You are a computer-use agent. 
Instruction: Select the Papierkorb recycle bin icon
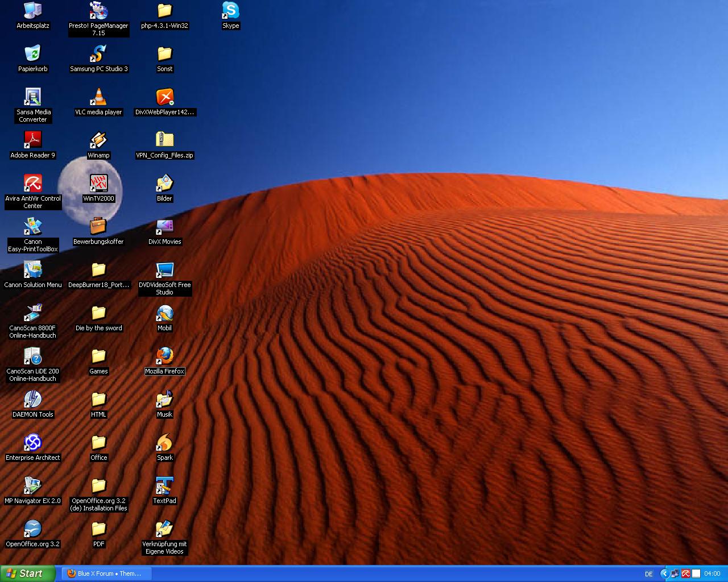(x=33, y=54)
